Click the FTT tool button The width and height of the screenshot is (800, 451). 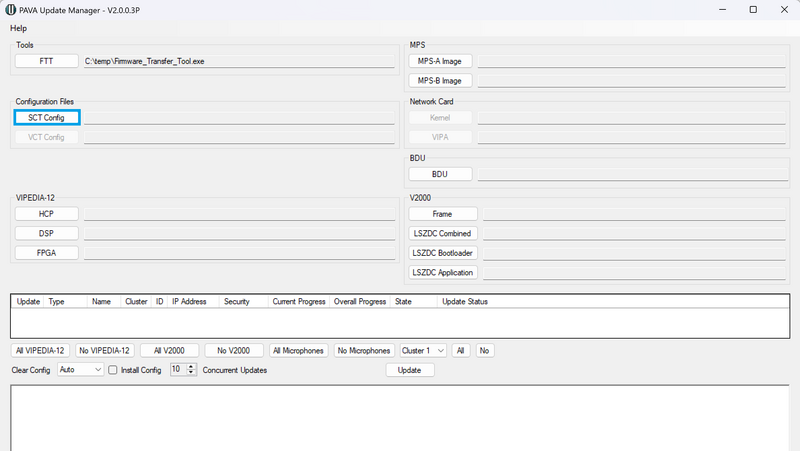point(46,61)
